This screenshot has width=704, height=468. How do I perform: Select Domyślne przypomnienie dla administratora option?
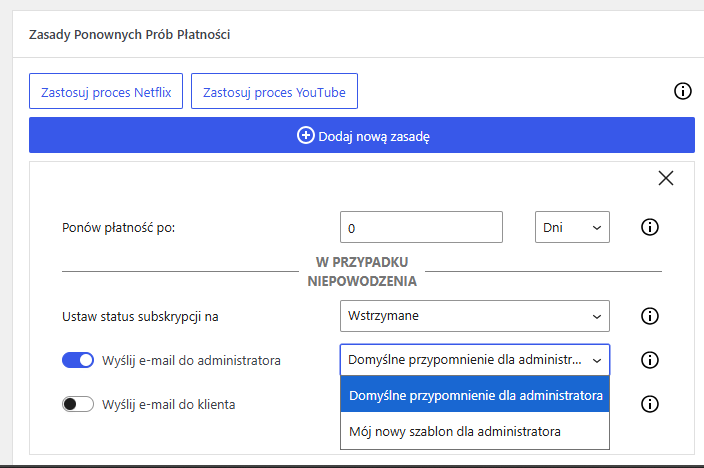[x=475, y=395]
